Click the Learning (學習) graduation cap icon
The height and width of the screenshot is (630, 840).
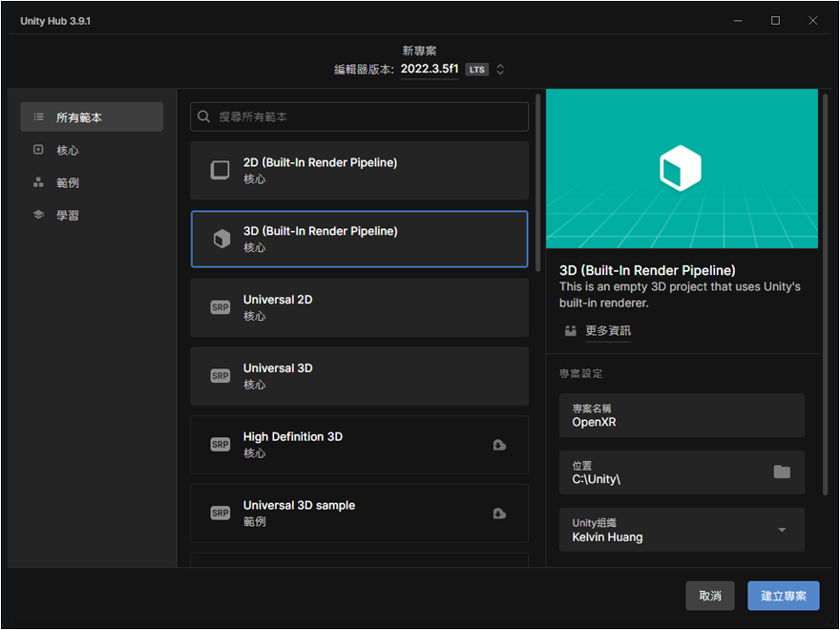pos(38,215)
